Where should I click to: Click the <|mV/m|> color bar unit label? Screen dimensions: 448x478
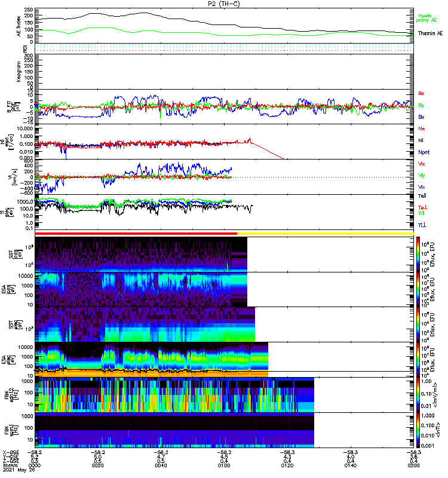pyautogui.click(x=436, y=395)
